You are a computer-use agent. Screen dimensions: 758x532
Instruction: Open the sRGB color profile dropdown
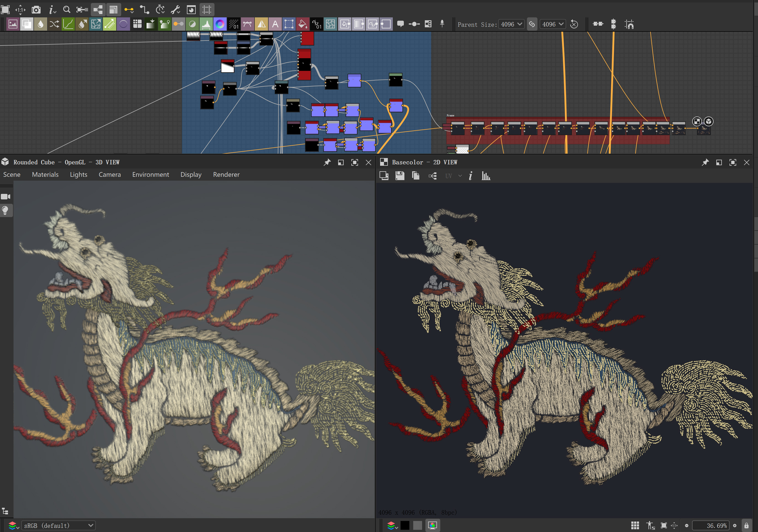pos(58,525)
